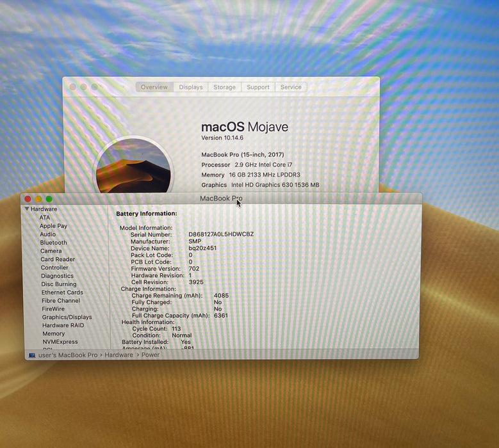499x448 pixels.
Task: Open the Support tab
Action: [x=258, y=87]
